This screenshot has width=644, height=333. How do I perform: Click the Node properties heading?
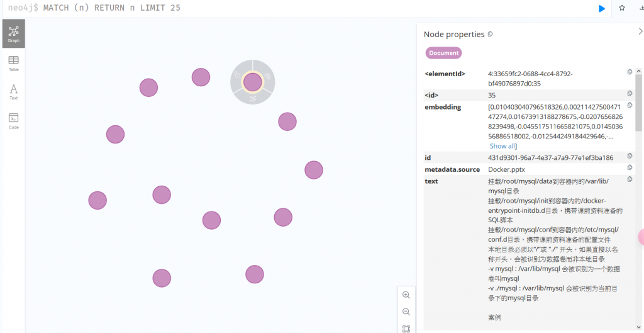click(x=454, y=35)
